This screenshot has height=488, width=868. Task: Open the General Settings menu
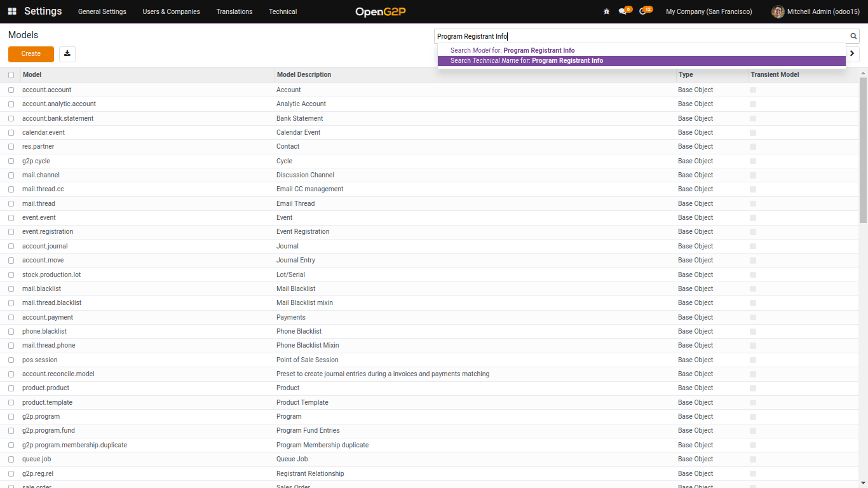click(x=102, y=11)
